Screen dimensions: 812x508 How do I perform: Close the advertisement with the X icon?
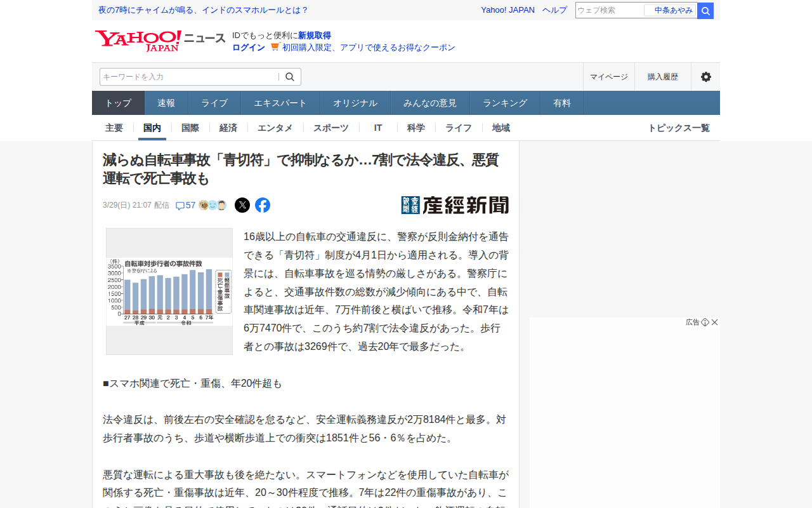(x=714, y=323)
